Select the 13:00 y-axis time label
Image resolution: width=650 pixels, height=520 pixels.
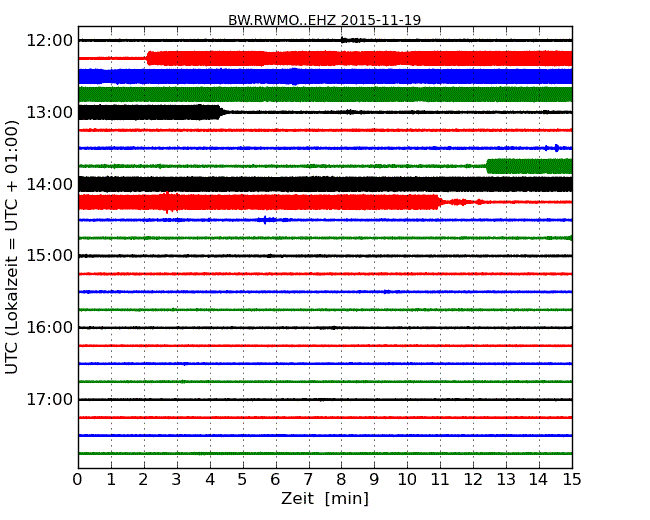tap(49, 112)
